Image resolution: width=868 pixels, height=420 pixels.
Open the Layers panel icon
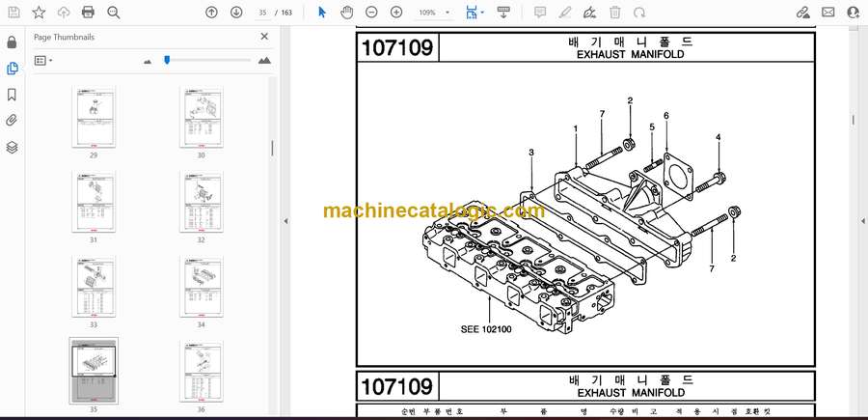[x=13, y=147]
